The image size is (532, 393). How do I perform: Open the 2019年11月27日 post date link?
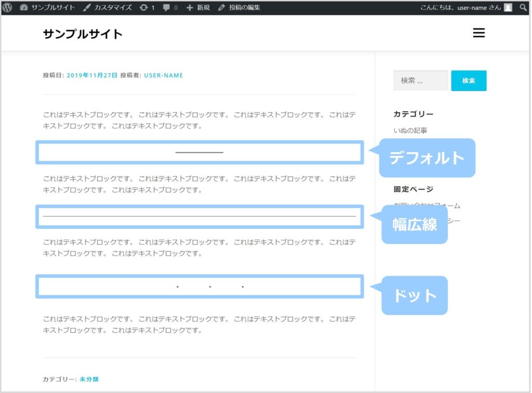coord(92,75)
